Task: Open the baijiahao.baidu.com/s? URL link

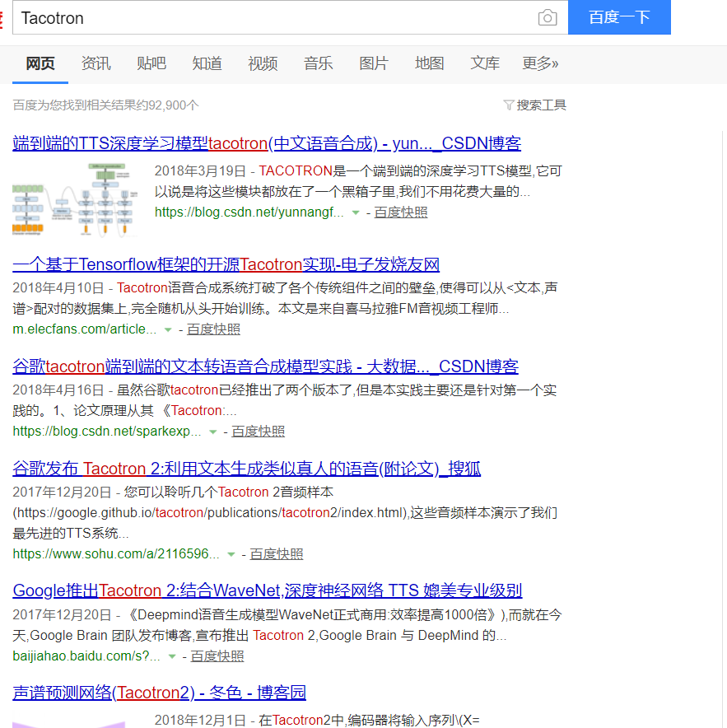Action: click(x=86, y=656)
